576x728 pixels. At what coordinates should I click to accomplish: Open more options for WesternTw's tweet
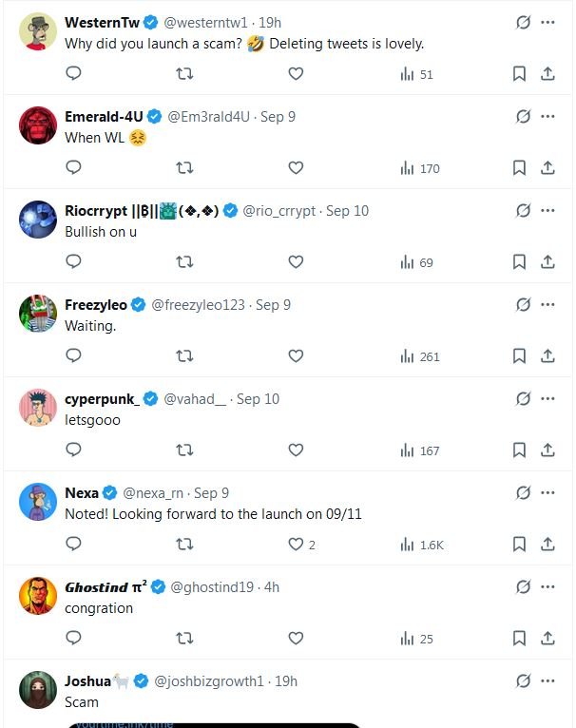point(547,23)
